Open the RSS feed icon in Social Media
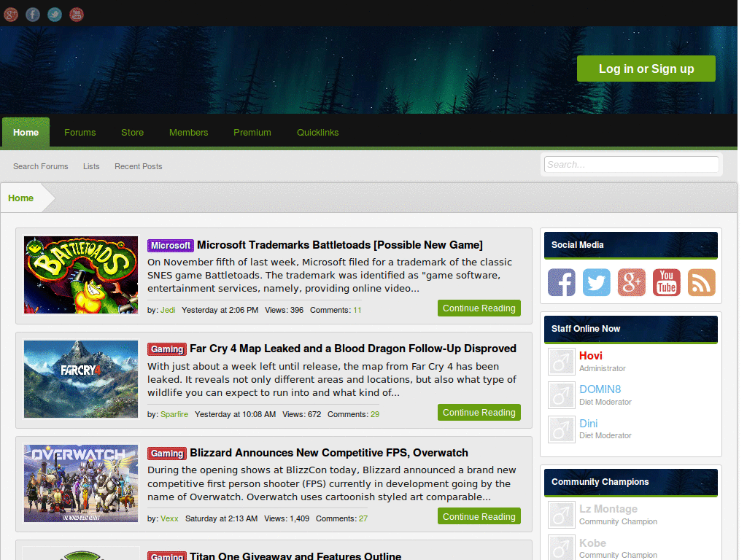 click(x=702, y=282)
